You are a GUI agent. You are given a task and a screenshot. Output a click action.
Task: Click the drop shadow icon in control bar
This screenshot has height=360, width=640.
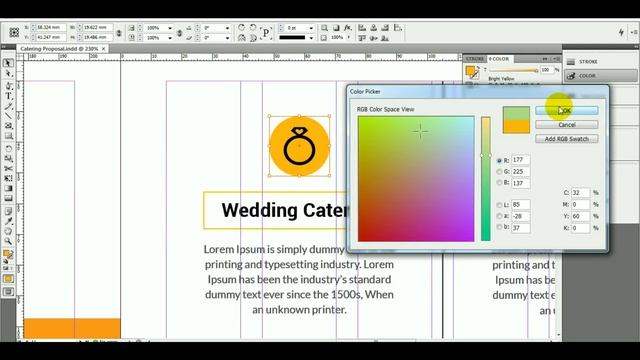(x=336, y=27)
